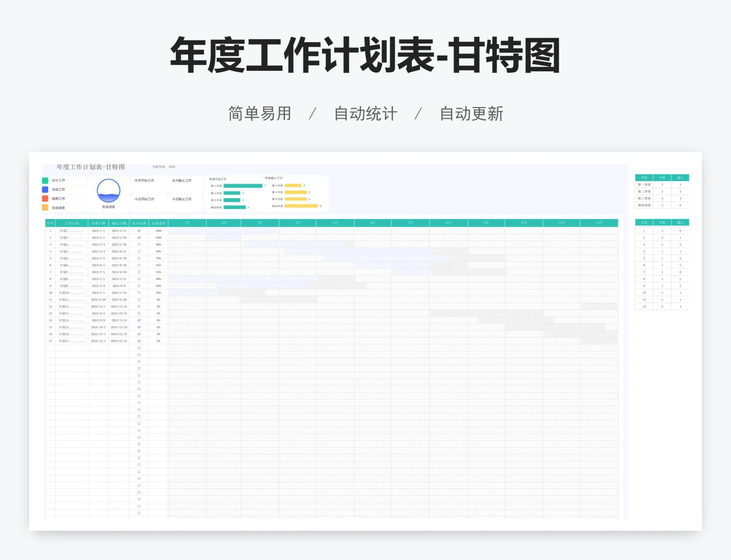This screenshot has height=560, width=731.
Task: Click the green 合计工作 legend swatch
Action: (x=45, y=180)
